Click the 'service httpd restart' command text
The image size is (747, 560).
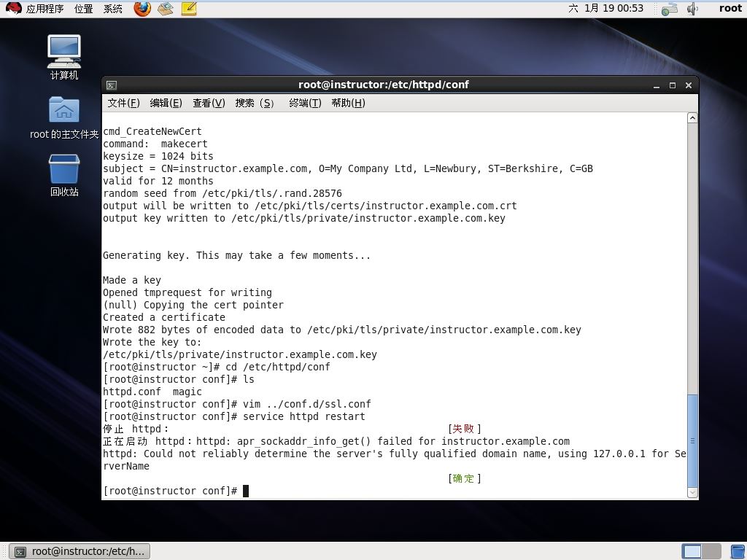(304, 416)
